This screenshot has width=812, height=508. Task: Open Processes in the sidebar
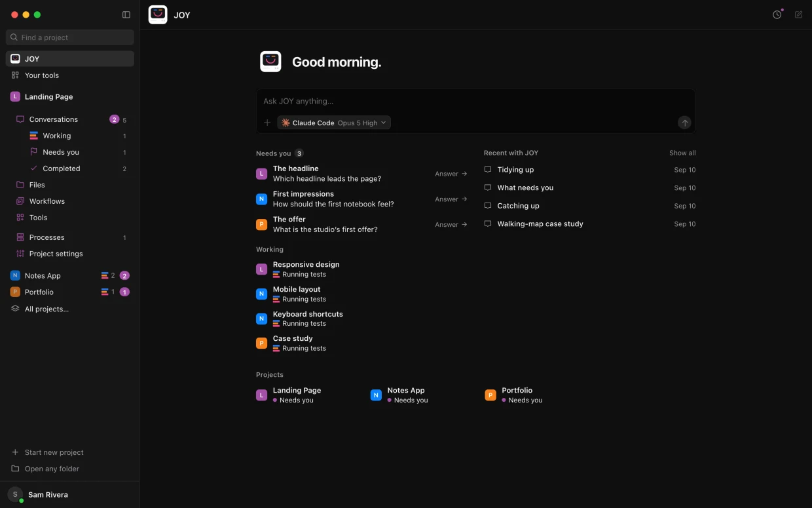(70, 237)
